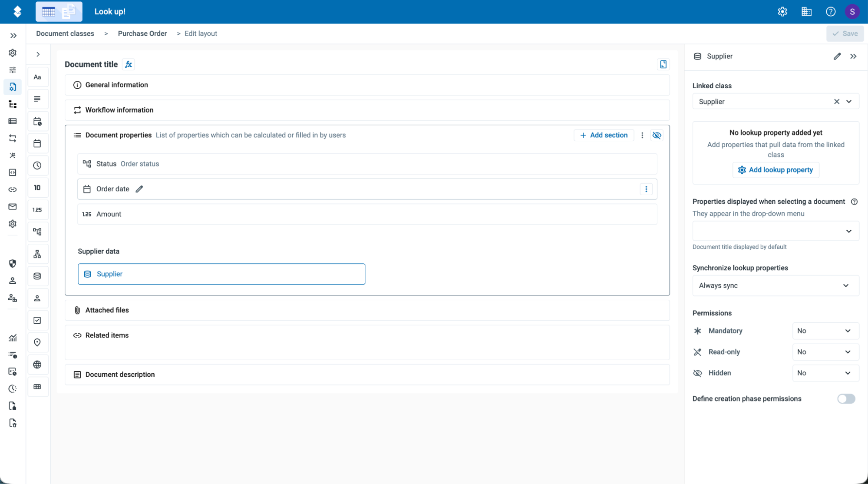This screenshot has width=868, height=484.
Task: Open the help question mark icon
Action: click(830, 12)
